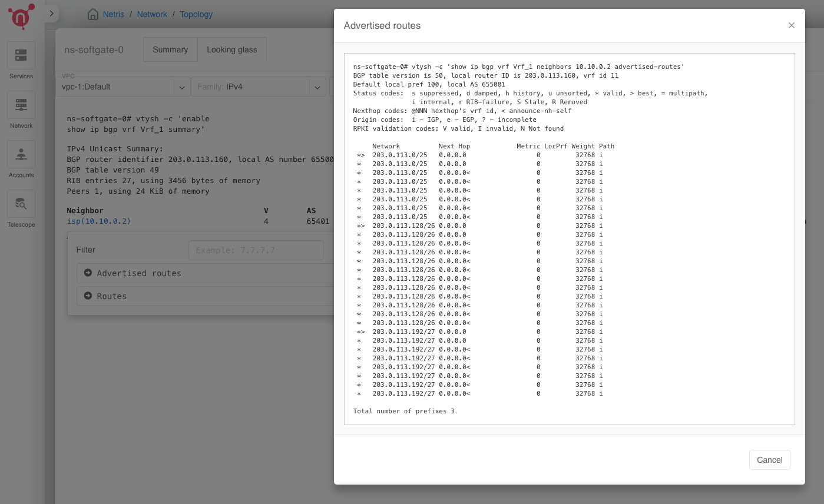This screenshot has width=824, height=504.
Task: Click the home icon in breadcrumb
Action: 92,14
